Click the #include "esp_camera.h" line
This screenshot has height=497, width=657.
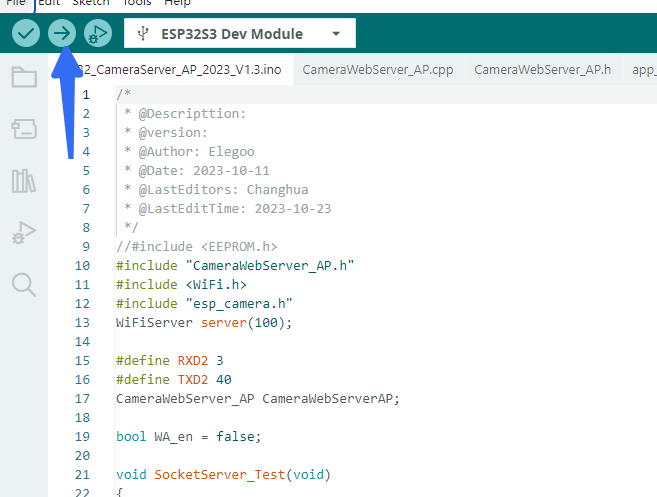204,303
